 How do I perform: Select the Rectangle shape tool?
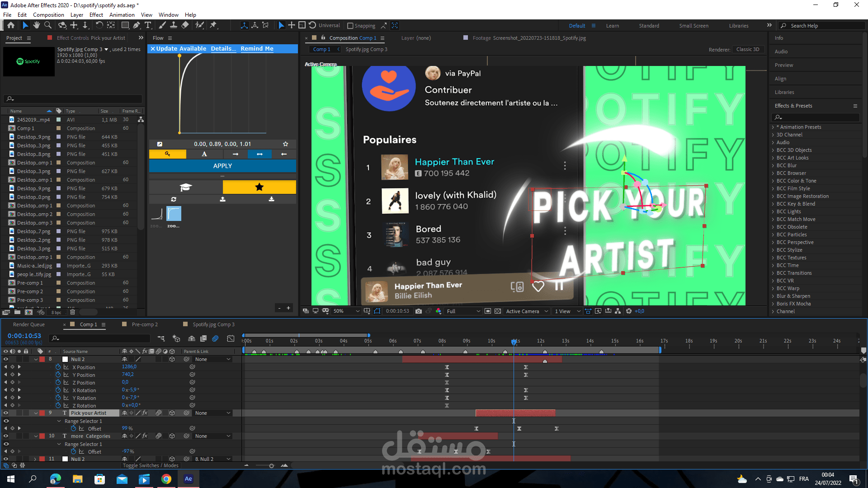click(x=125, y=25)
